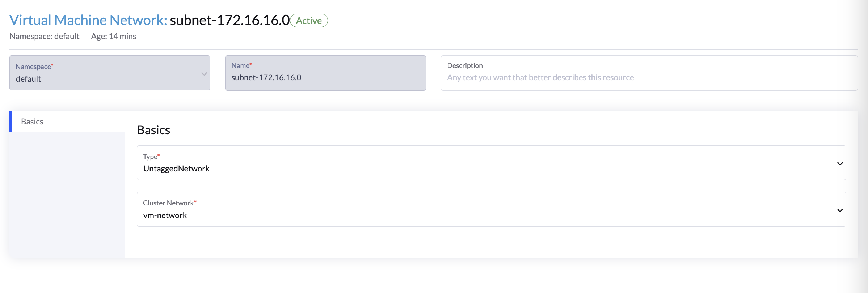Click the Cluster Network chevron arrow
The width and height of the screenshot is (868, 293).
(840, 210)
